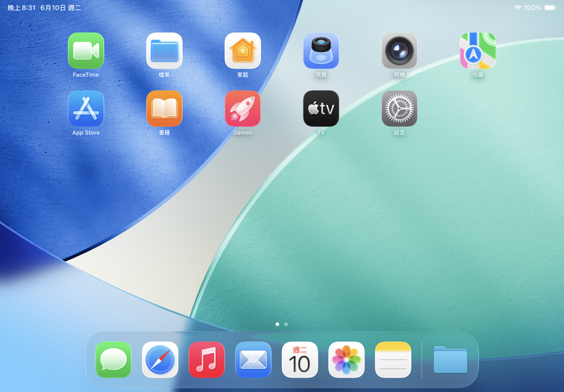The image size is (564, 392).
Task: Tap the battery indicator icon
Action: tap(550, 7)
